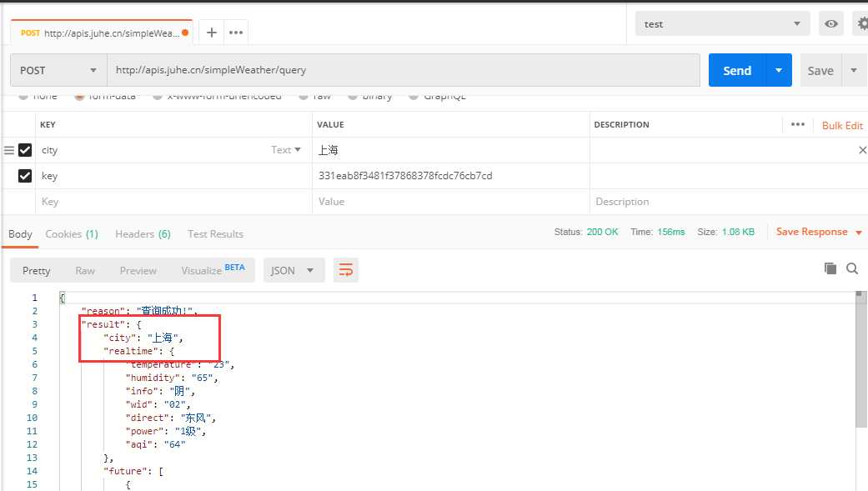868x491 pixels.
Task: Select the Raw view tab
Action: pos(85,271)
